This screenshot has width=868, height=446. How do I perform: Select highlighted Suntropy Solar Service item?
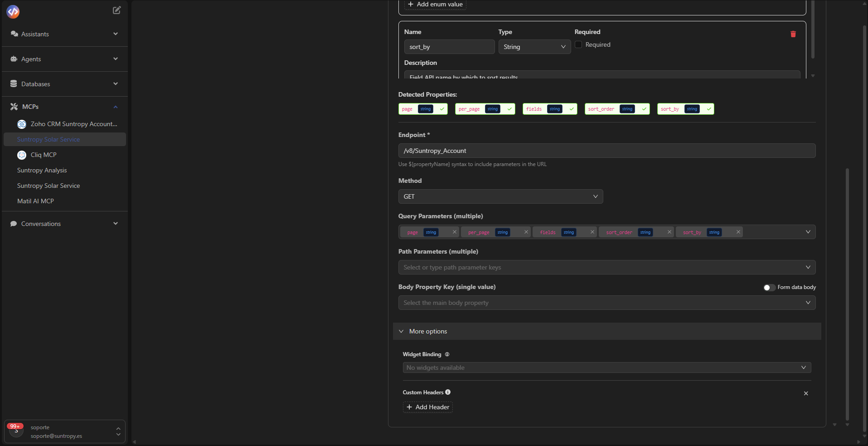[65, 139]
